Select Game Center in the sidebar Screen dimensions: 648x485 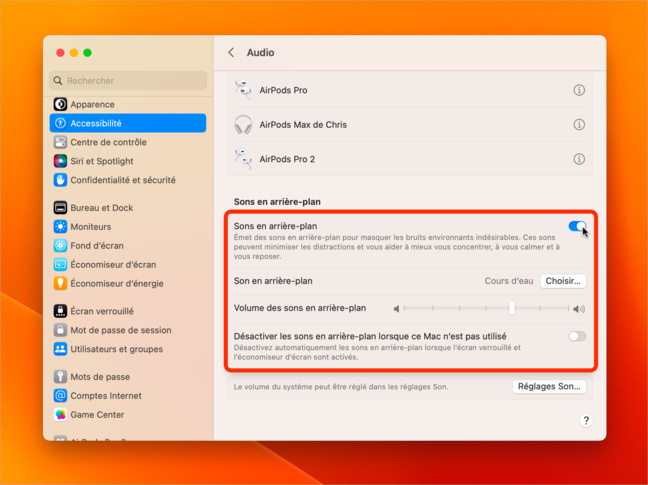coord(128,415)
